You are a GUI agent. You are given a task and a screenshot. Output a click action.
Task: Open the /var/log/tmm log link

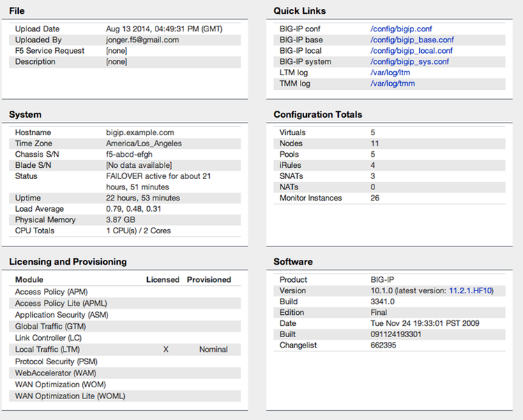[x=393, y=84]
